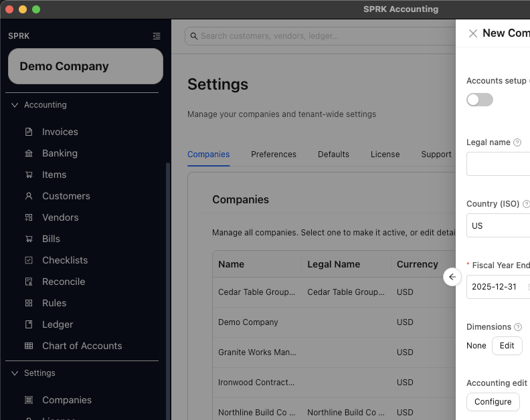This screenshot has height=420, width=530.
Task: Click the Rules icon in sidebar
Action: pos(29,303)
